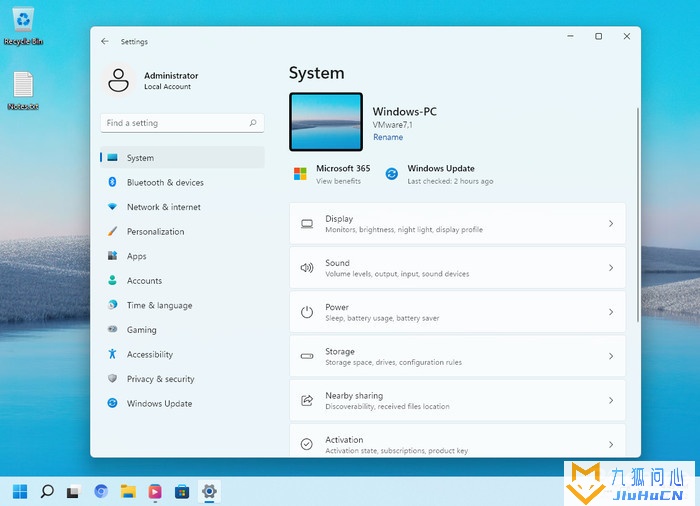Click the Accounts person icon
Screen dimensions: 700x506
click(112, 280)
